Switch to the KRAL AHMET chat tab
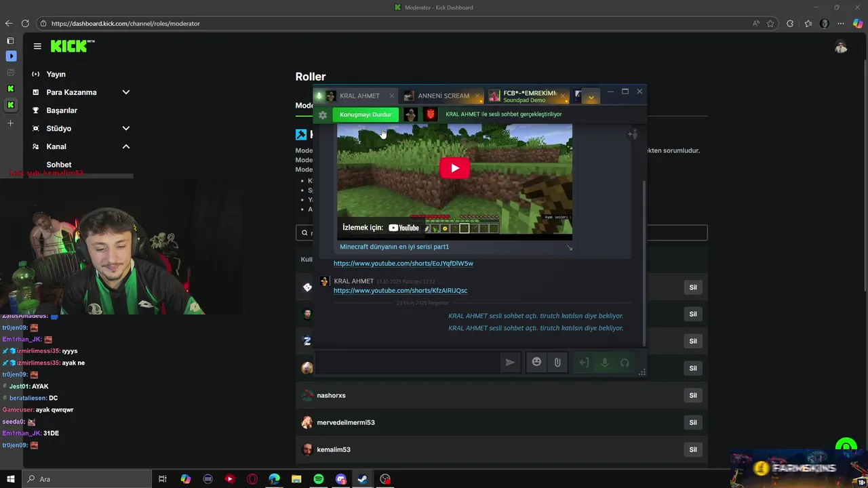 [359, 96]
